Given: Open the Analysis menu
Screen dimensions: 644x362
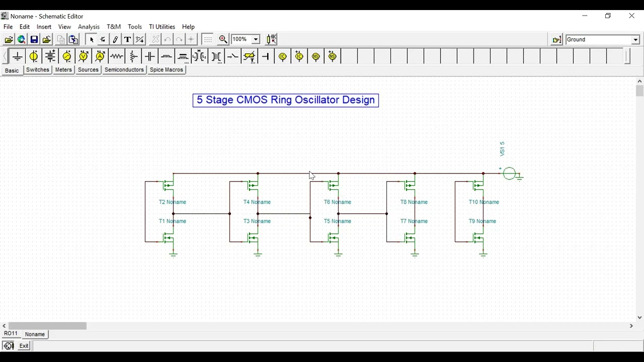Looking at the screenshot, I should pyautogui.click(x=89, y=27).
